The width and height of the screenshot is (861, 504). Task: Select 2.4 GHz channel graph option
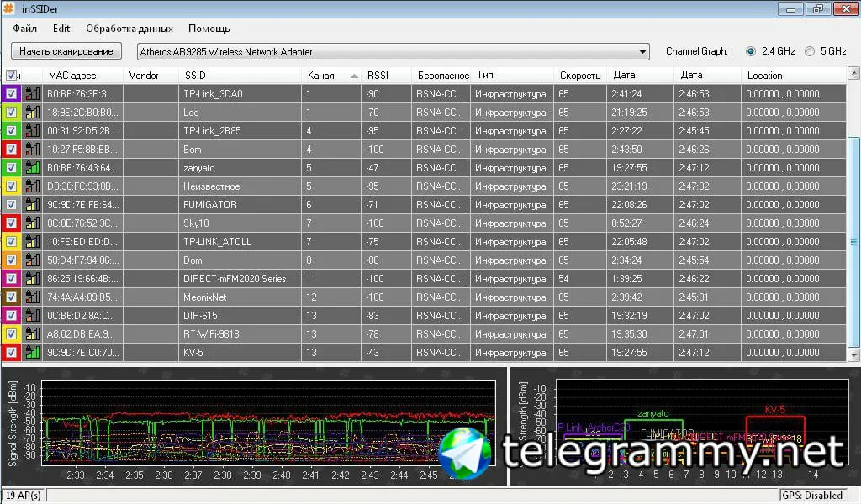click(751, 51)
